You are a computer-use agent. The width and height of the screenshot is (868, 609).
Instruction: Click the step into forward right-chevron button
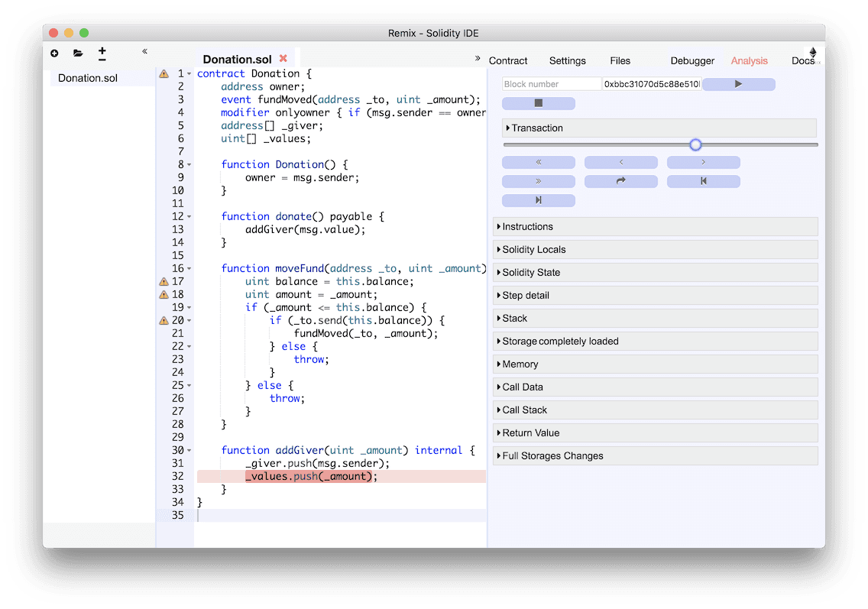pos(703,162)
